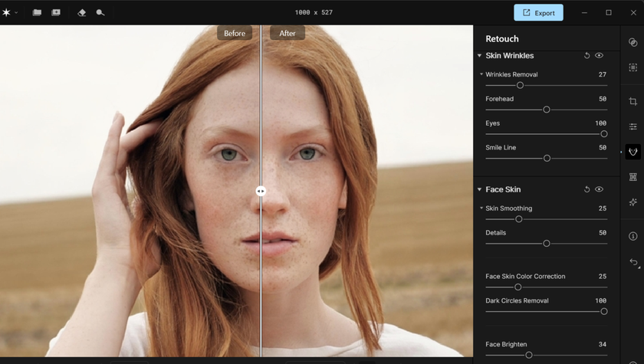This screenshot has height=364, width=644.
Task: Click the Before label on the canvas
Action: pos(235,33)
